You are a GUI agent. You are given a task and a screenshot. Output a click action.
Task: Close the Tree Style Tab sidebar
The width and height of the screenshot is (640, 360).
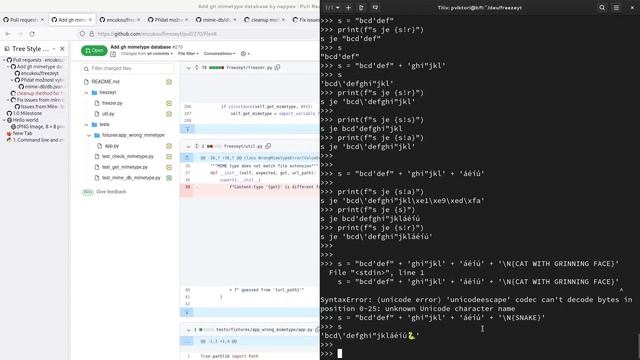[62, 49]
